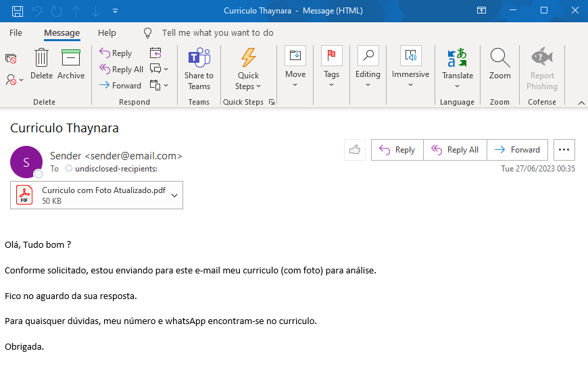Click the undisclosed-recipients presence circle

pos(69,169)
